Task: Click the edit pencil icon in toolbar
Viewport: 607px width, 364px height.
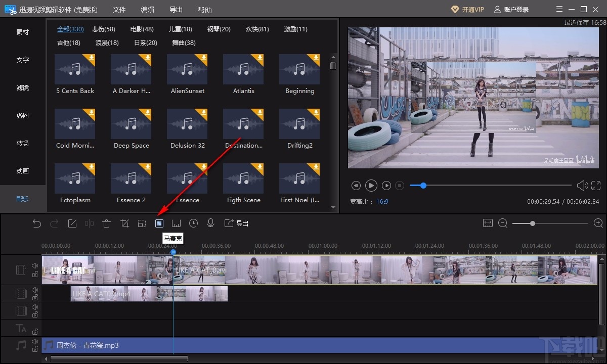Action: 72,223
